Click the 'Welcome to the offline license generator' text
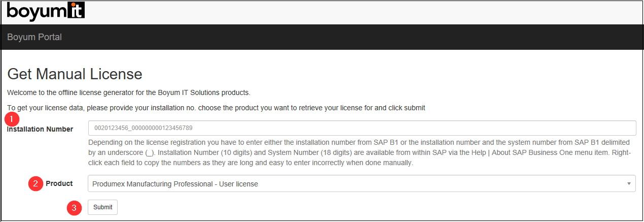The height and width of the screenshot is (222, 644). (x=129, y=92)
